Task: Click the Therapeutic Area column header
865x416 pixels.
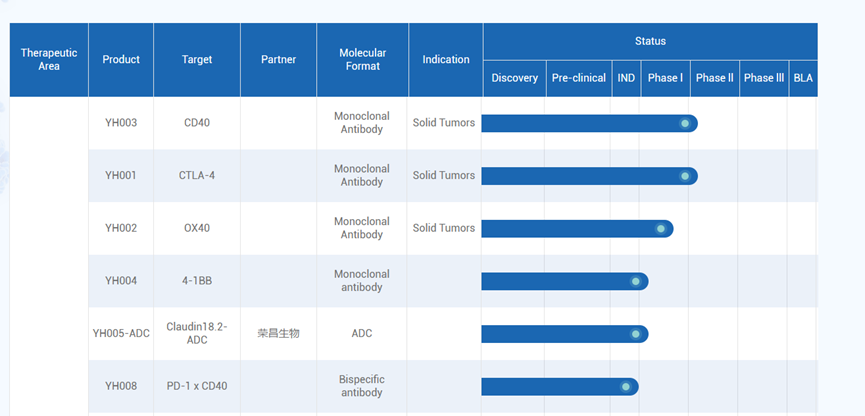Action: (49, 60)
